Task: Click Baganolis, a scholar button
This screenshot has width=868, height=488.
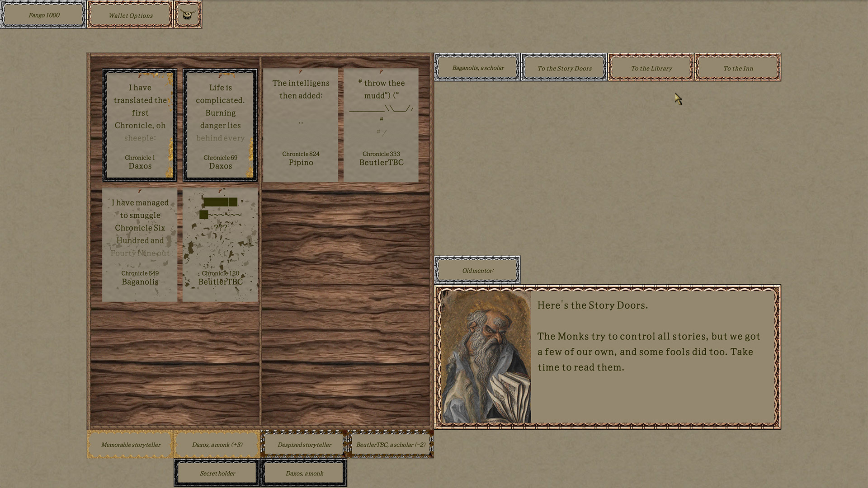Action: pyautogui.click(x=477, y=68)
